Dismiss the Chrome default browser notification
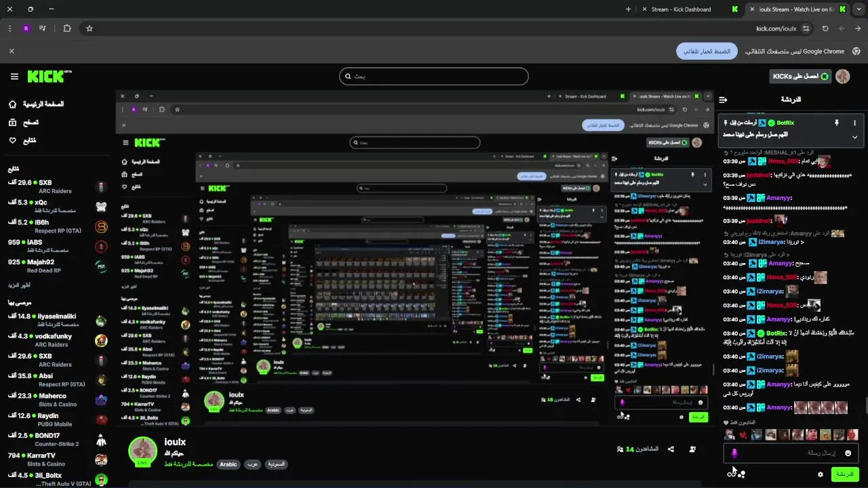 click(12, 51)
